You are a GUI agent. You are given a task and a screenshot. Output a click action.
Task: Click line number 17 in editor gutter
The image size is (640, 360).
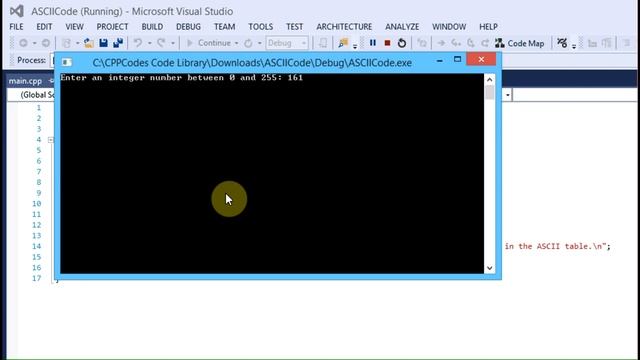[x=36, y=278]
